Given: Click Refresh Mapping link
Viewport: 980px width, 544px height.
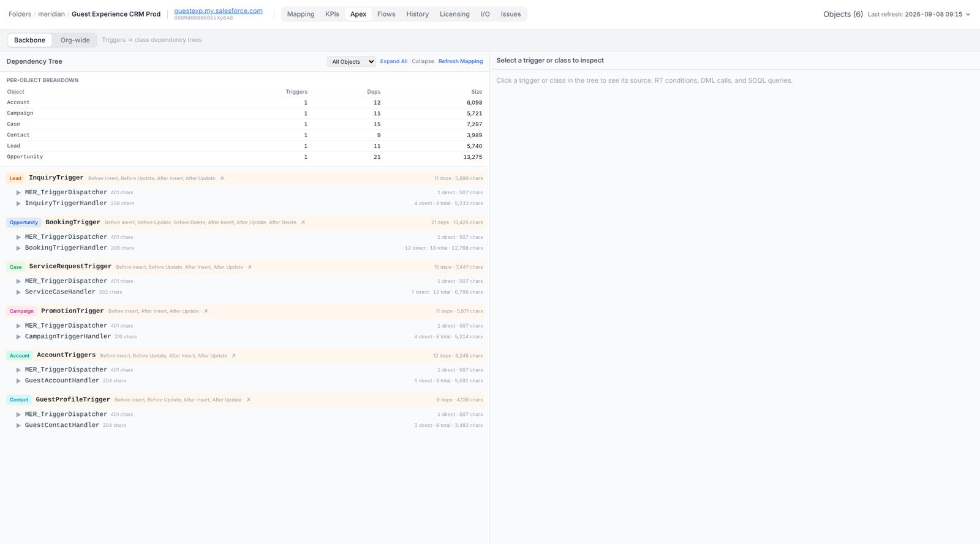Looking at the screenshot, I should coord(461,61).
